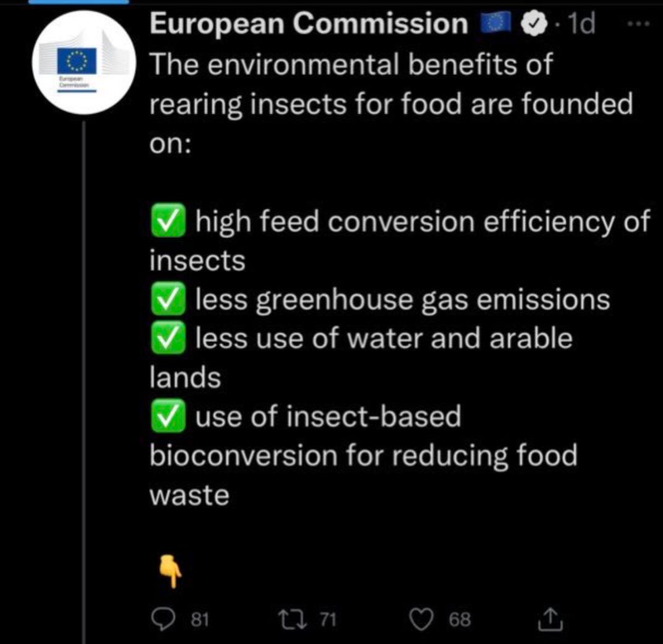Open the three-dot more options menu
This screenshot has height=644, width=663.
click(x=637, y=24)
